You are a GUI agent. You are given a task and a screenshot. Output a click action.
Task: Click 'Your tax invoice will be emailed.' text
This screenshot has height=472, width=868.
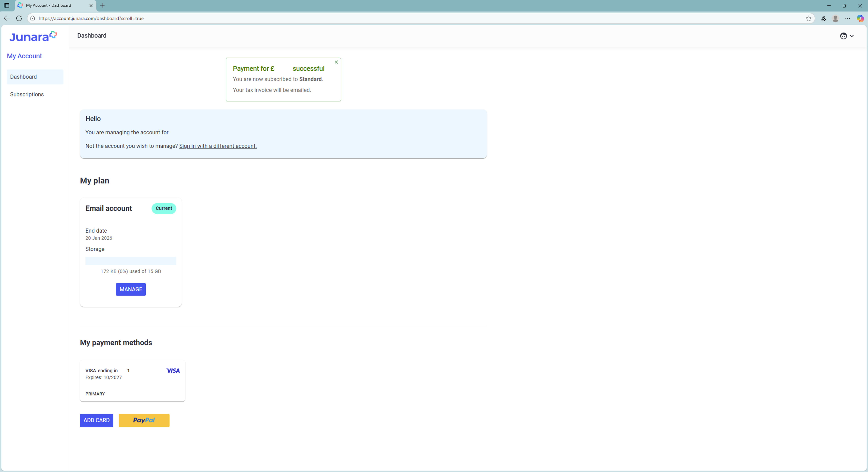pos(272,90)
